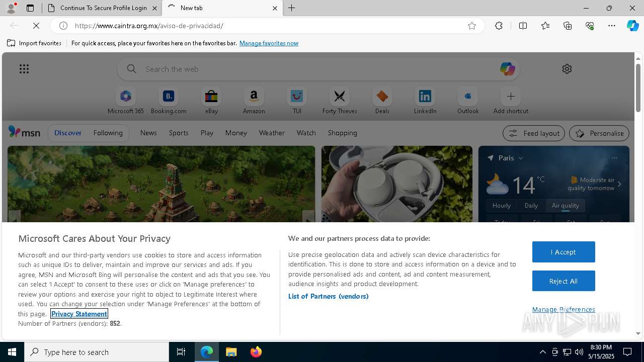Open the Watch section

click(x=306, y=133)
